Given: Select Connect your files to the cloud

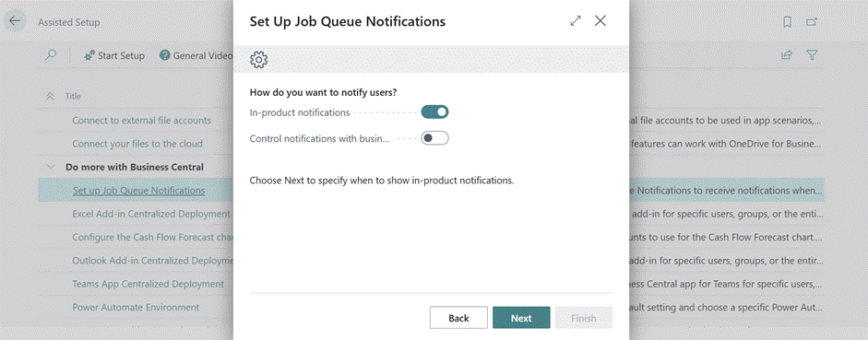Looking at the screenshot, I should tap(137, 144).
